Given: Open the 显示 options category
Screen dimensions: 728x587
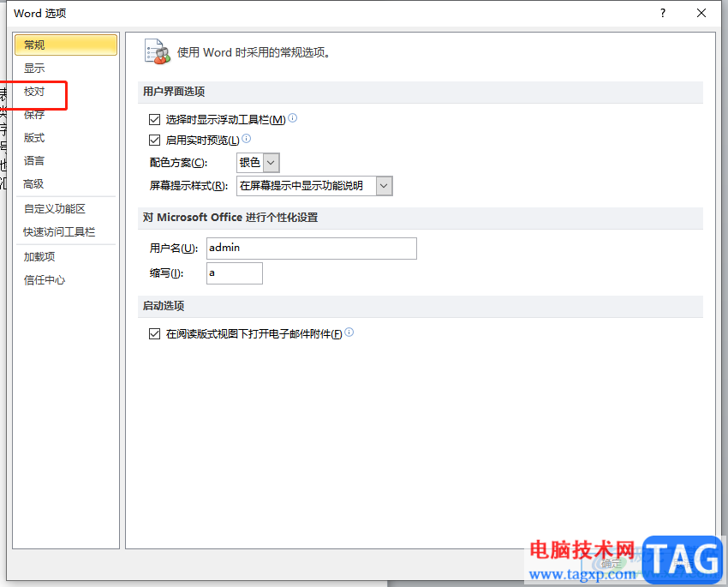Looking at the screenshot, I should click(34, 69).
